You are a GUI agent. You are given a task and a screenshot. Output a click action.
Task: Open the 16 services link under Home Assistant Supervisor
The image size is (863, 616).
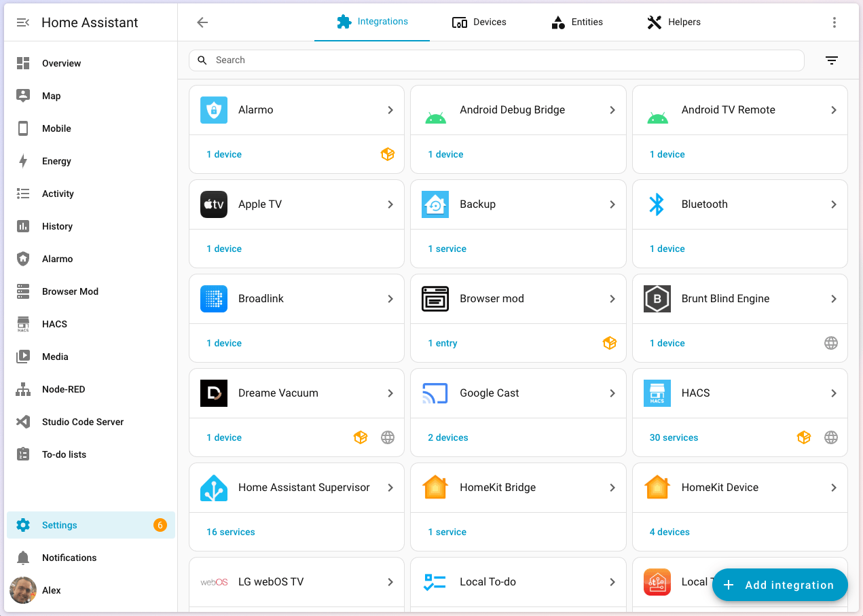pyautogui.click(x=230, y=532)
